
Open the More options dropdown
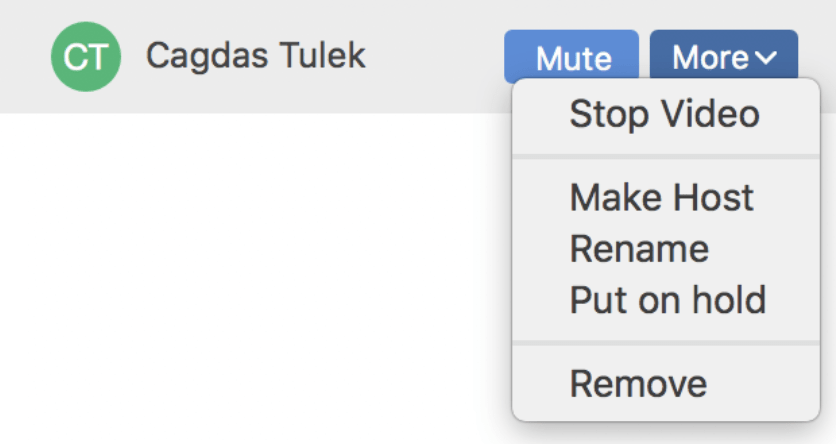[724, 58]
